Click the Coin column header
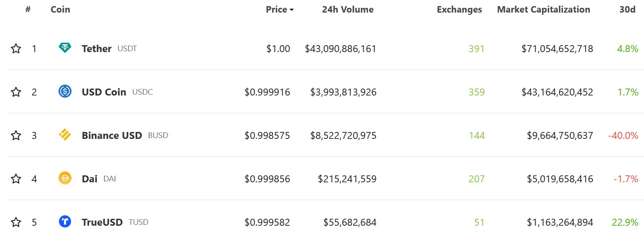Image resolution: width=644 pixels, height=237 pixels. coord(60,10)
